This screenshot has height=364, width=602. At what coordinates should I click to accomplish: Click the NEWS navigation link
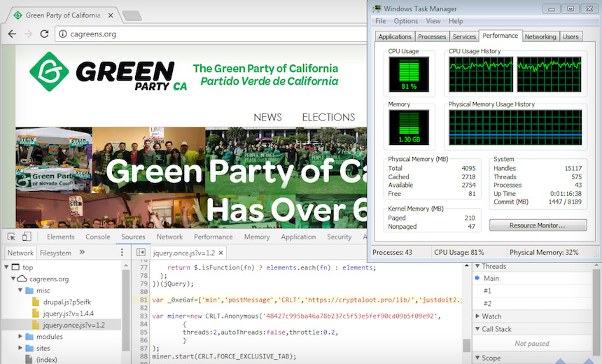[267, 117]
